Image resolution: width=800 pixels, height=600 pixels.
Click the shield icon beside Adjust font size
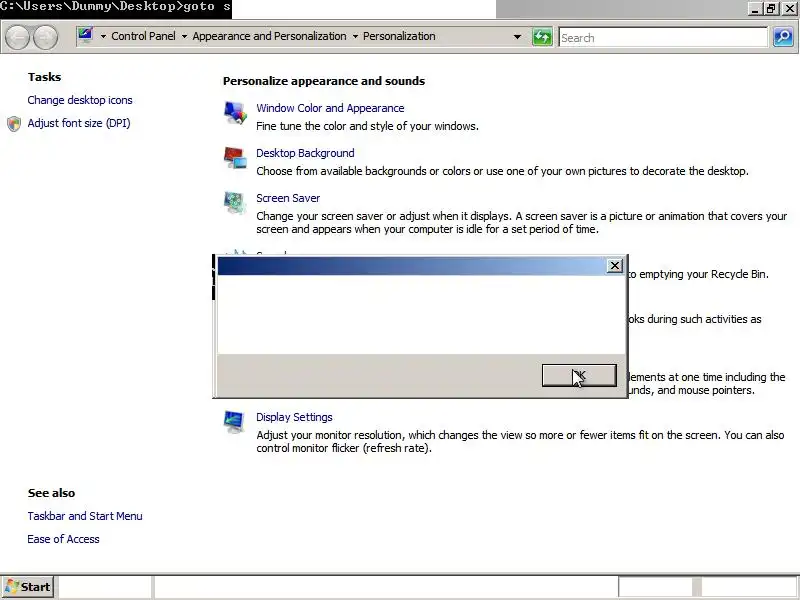[x=14, y=123]
